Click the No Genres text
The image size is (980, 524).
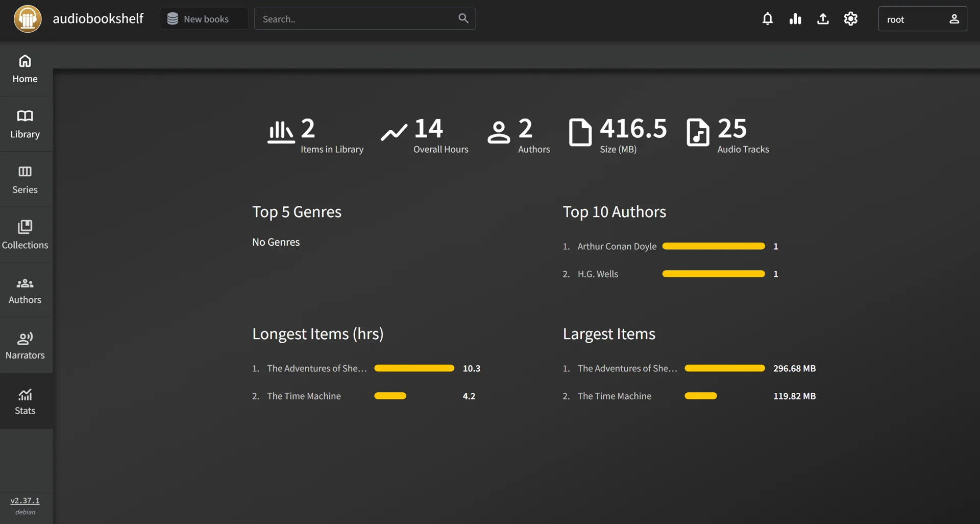point(276,242)
